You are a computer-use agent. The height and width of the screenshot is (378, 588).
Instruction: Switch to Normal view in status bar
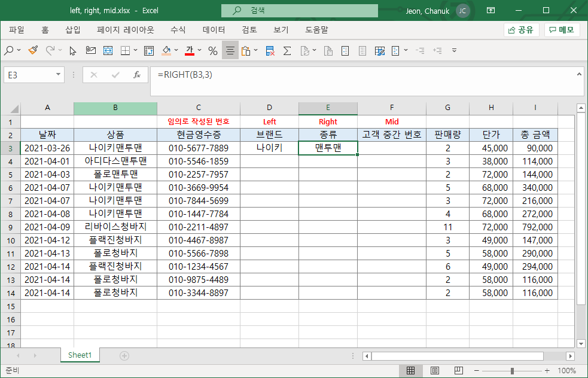click(410, 370)
